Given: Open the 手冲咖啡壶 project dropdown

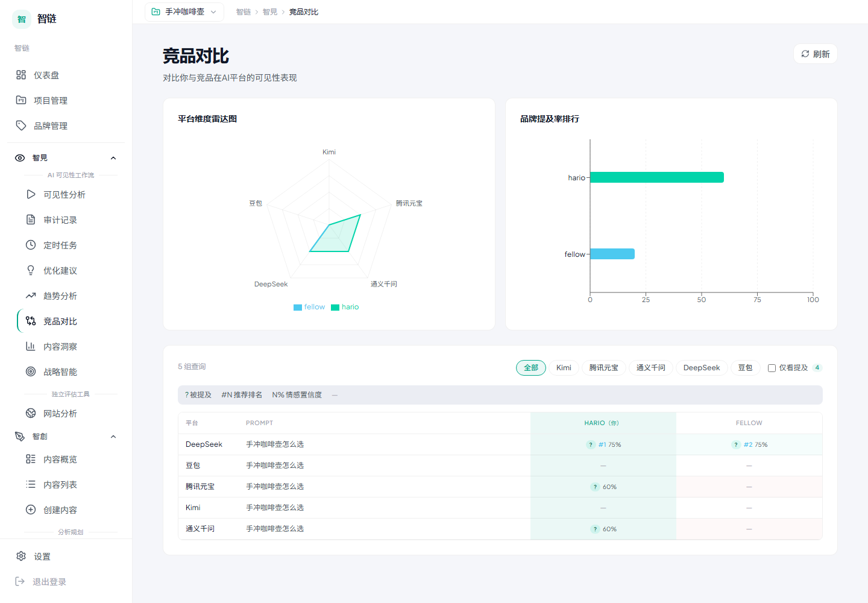Looking at the screenshot, I should [184, 11].
